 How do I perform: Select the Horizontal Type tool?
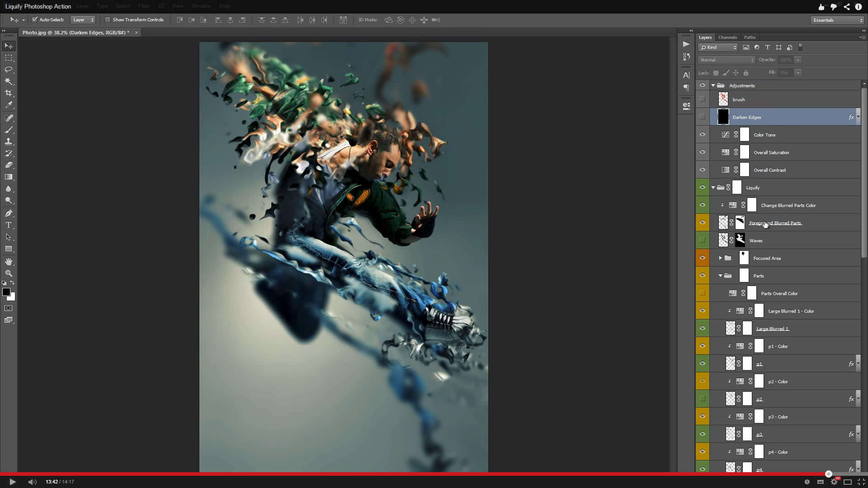pos(9,225)
